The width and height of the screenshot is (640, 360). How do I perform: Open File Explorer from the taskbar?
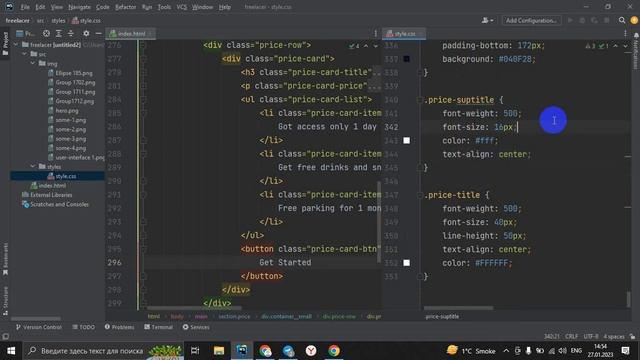coord(219,351)
